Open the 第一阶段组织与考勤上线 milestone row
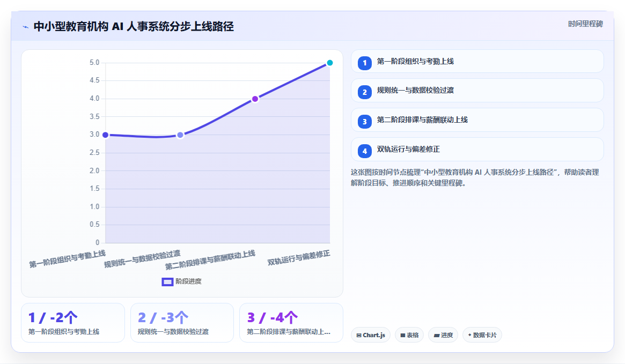Screen dimensions: 625x364 pyautogui.click(x=477, y=61)
